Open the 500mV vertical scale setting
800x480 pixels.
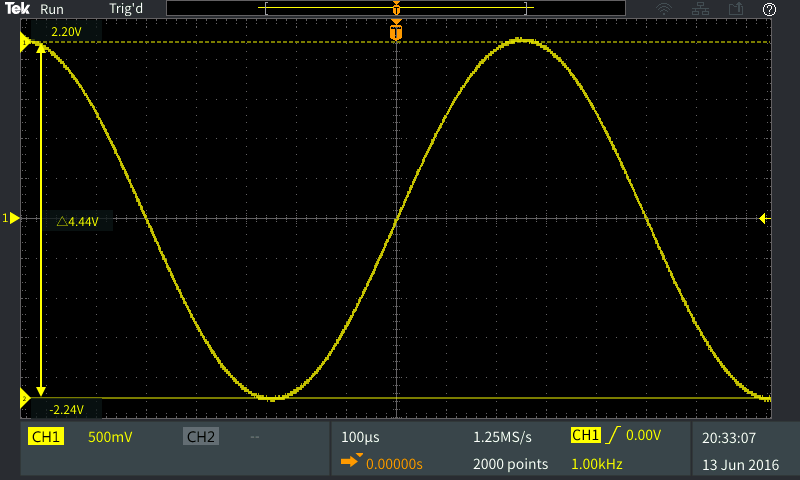110,437
